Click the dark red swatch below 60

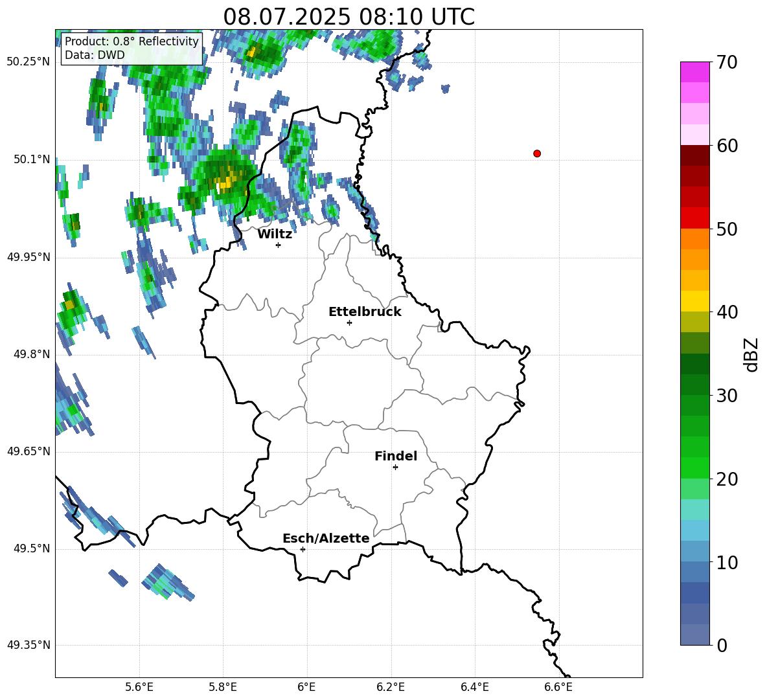pos(694,155)
